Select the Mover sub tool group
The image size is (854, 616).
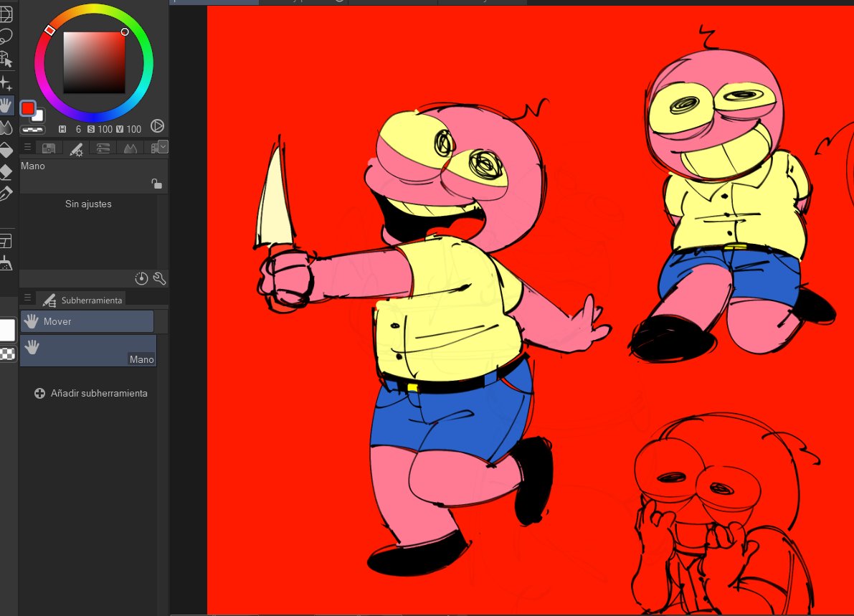pyautogui.click(x=87, y=321)
